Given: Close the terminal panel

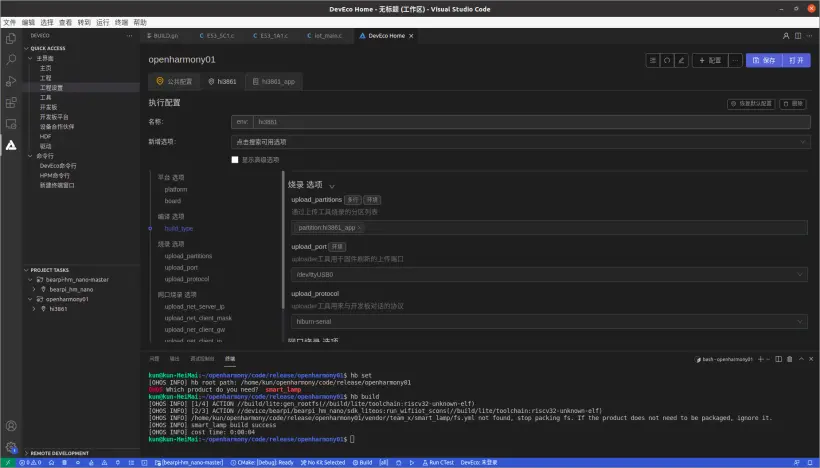Looking at the screenshot, I should coord(811,359).
